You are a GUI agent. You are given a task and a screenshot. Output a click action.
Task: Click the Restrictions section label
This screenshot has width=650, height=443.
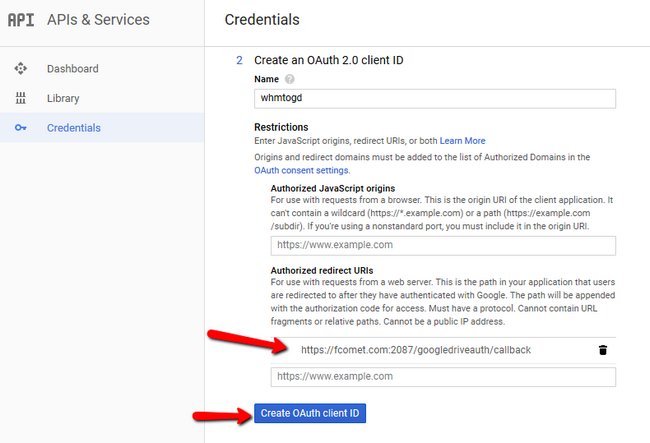coord(281,127)
